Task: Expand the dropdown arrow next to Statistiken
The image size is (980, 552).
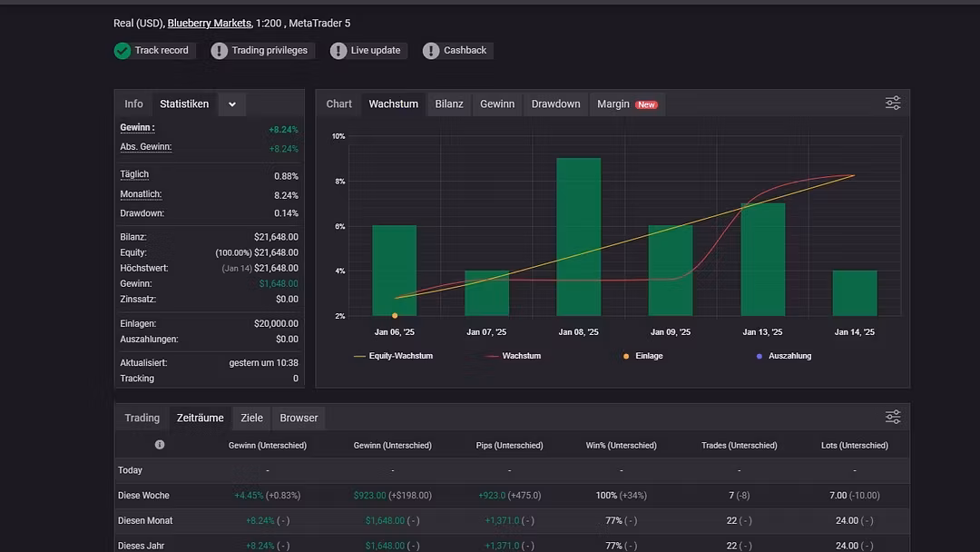Action: 232,104
